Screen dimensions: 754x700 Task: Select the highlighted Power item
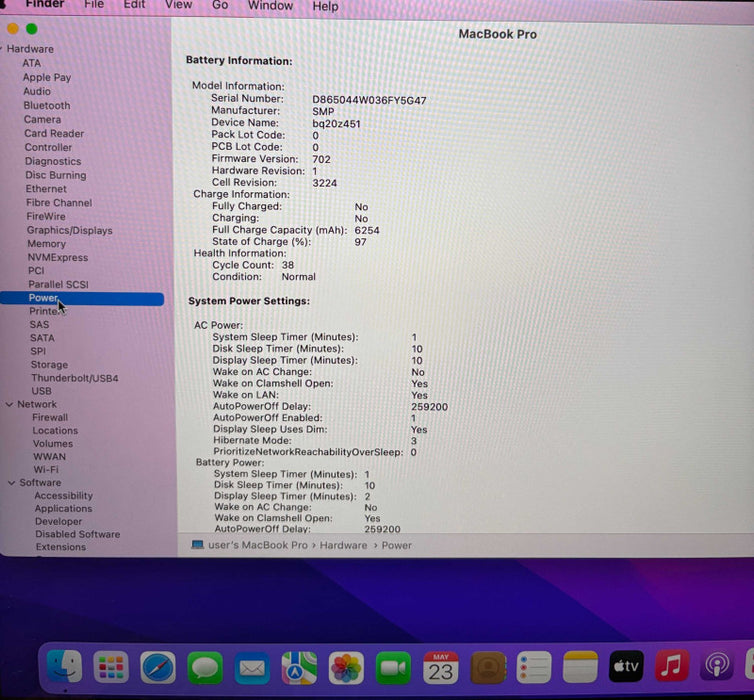click(x=82, y=298)
